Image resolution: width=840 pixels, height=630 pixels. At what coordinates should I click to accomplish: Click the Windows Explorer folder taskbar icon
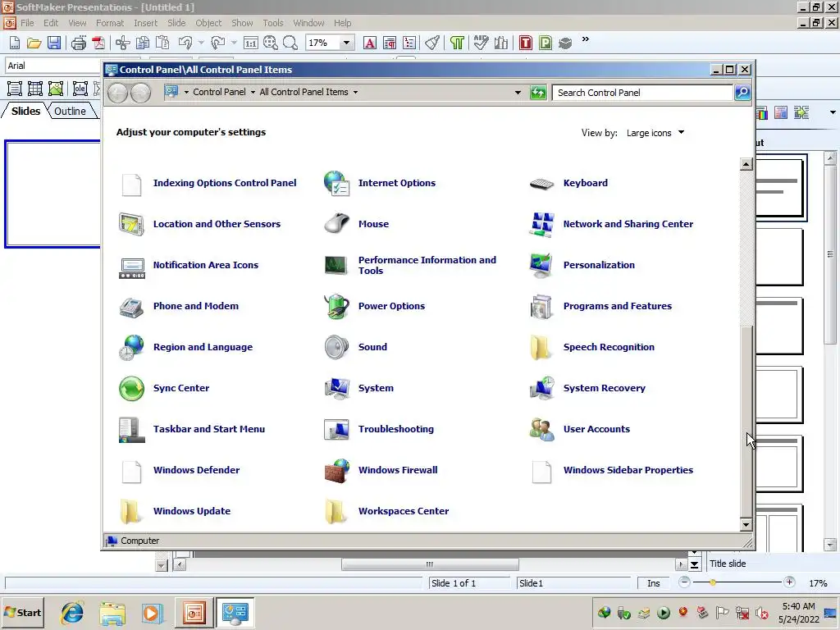click(112, 613)
